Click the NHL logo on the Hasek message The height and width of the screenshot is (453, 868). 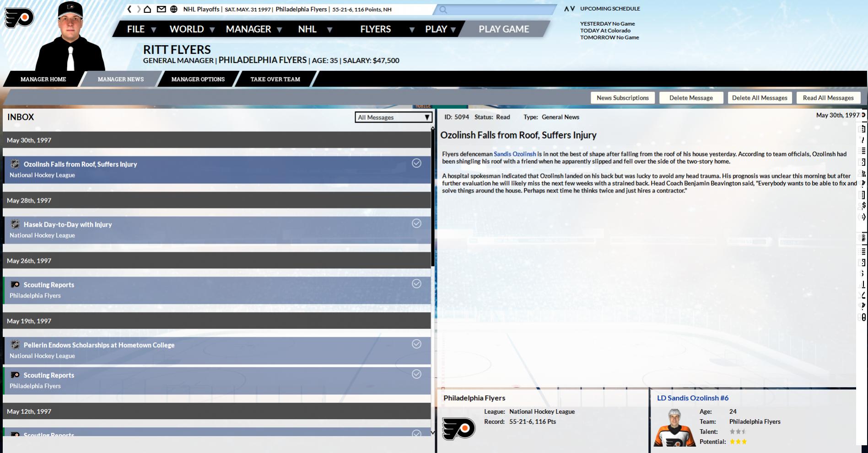(x=15, y=224)
